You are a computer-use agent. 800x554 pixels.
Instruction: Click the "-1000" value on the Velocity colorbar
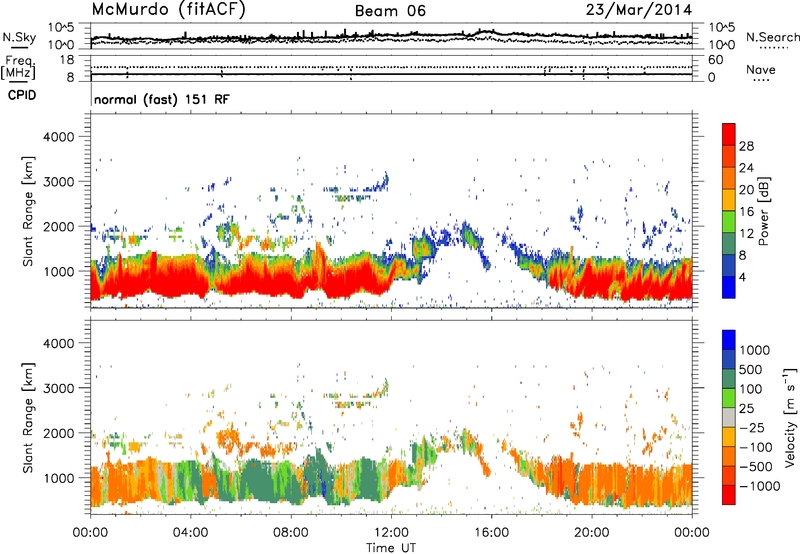760,486
